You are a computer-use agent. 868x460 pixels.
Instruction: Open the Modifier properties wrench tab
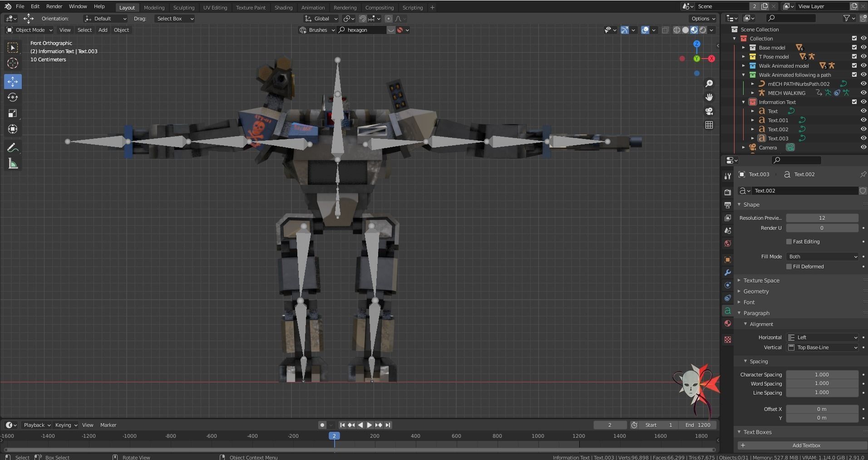tap(728, 272)
